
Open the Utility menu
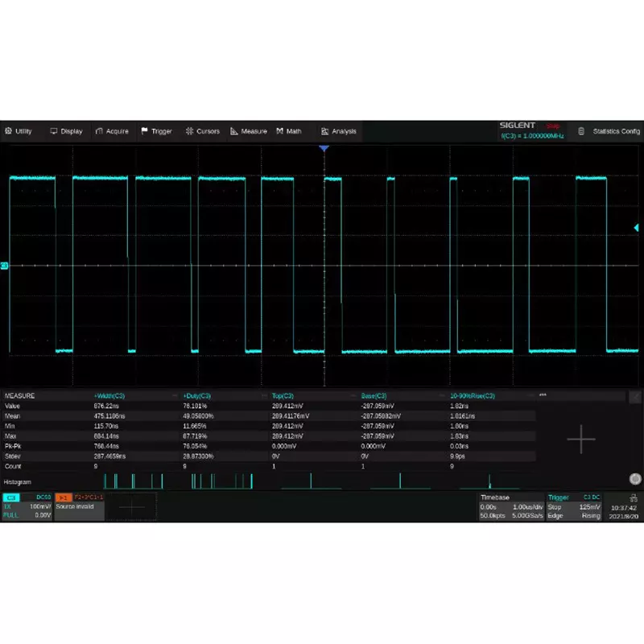click(x=18, y=131)
